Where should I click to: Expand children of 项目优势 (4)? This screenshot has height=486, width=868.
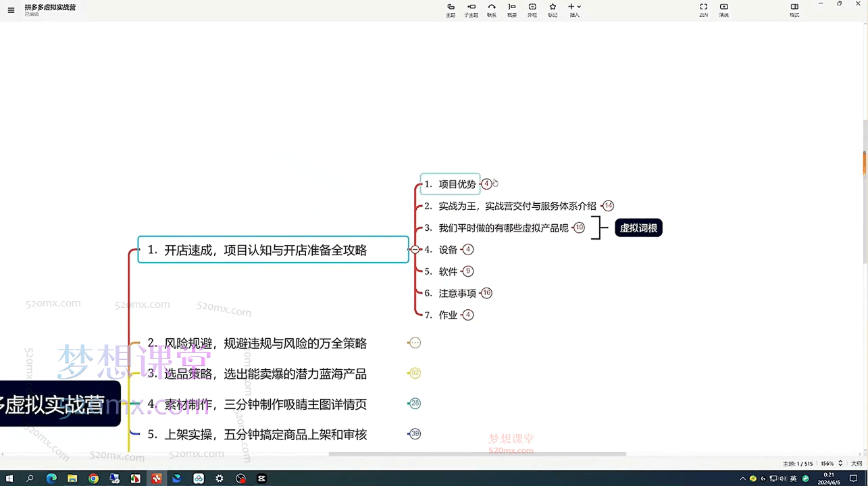click(x=486, y=184)
